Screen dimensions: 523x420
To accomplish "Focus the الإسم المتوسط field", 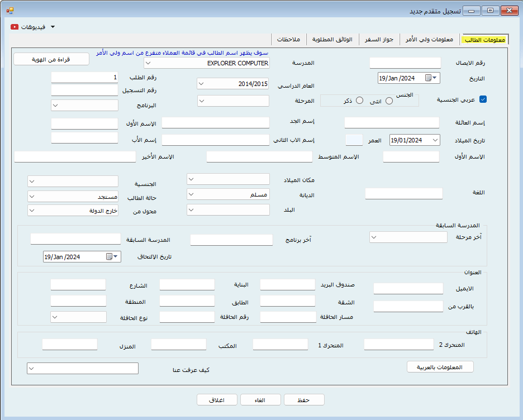I will click(259, 157).
